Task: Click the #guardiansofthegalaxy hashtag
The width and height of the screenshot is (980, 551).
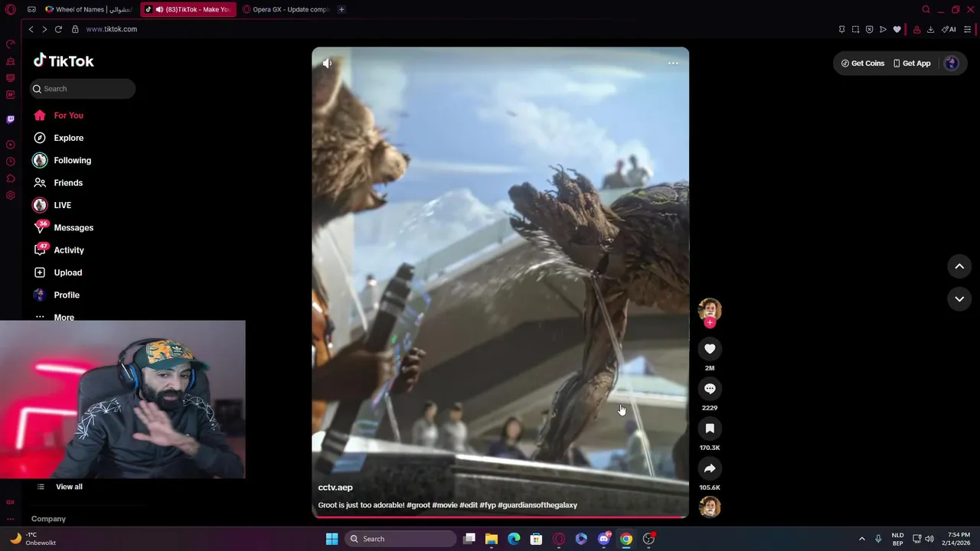Action: click(537, 505)
